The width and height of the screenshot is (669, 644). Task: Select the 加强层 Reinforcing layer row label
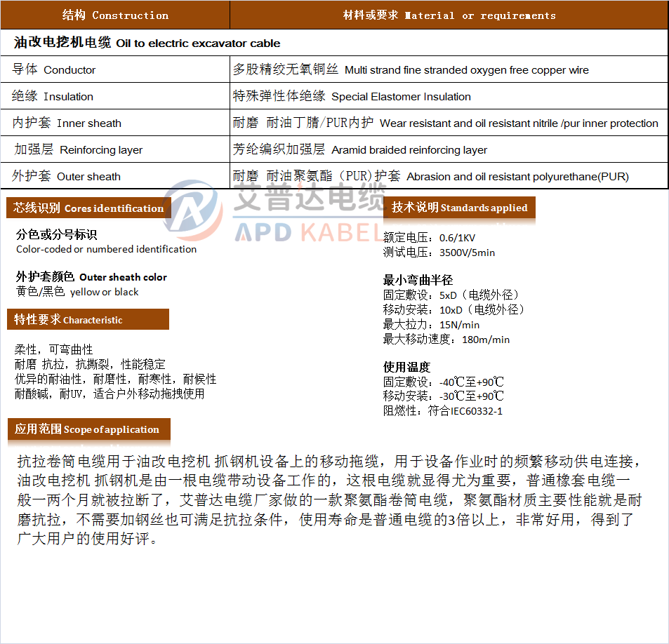[78, 149]
